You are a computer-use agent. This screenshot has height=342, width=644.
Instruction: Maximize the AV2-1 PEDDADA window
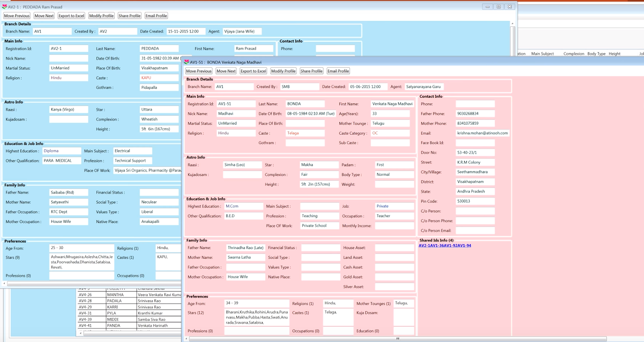click(x=499, y=7)
